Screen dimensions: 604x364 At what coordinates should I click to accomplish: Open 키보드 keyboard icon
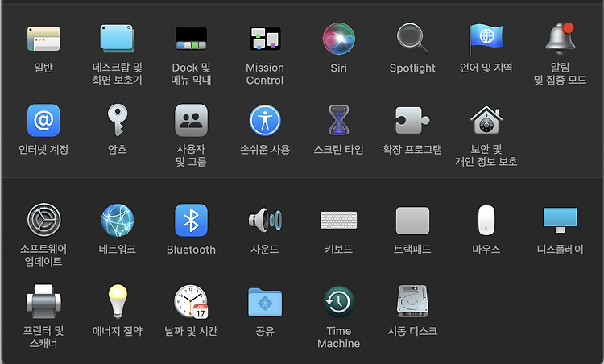[x=338, y=220]
